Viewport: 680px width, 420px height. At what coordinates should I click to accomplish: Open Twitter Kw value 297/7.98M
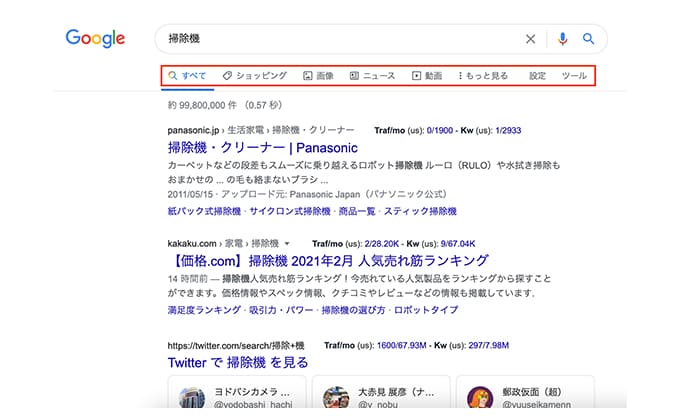(x=489, y=345)
